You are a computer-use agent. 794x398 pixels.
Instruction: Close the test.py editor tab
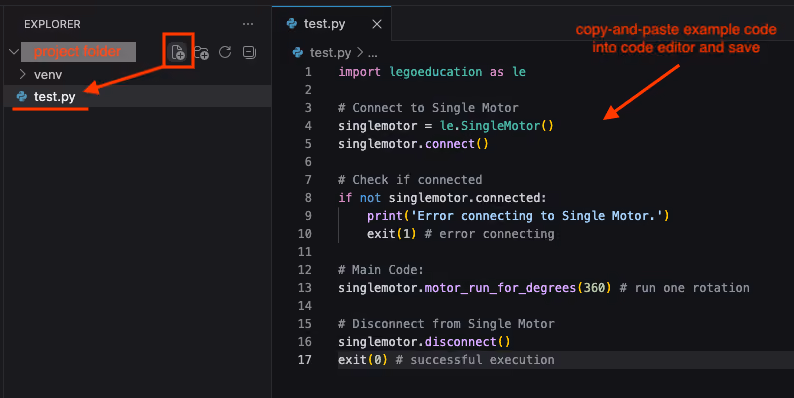(377, 24)
